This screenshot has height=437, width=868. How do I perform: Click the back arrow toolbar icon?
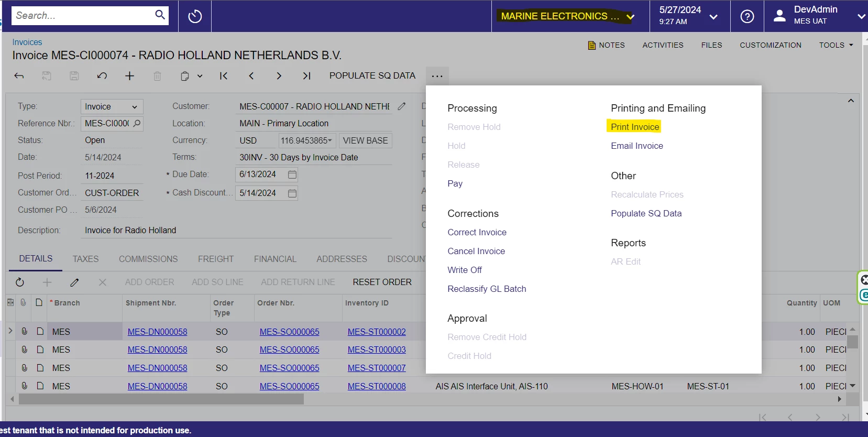[19, 76]
